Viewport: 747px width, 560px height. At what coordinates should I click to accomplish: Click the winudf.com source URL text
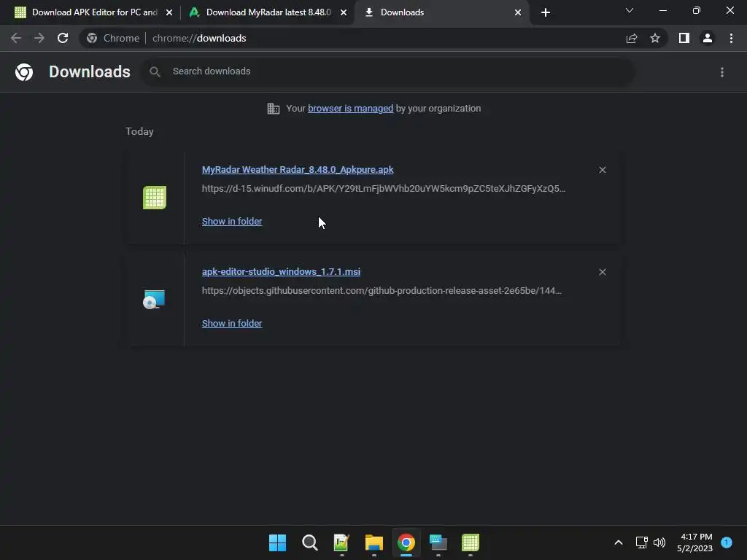click(384, 189)
